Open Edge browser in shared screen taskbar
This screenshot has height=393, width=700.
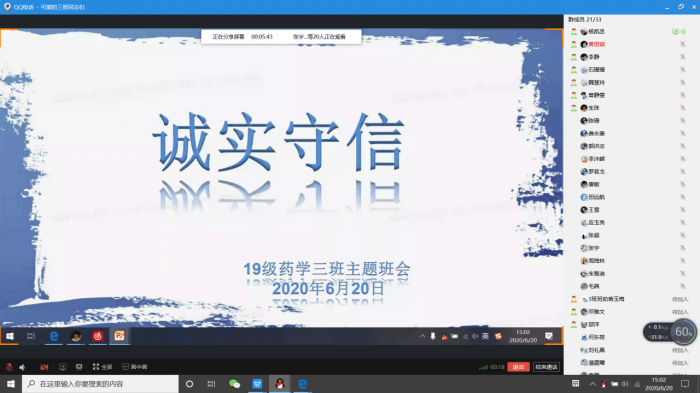tap(54, 336)
